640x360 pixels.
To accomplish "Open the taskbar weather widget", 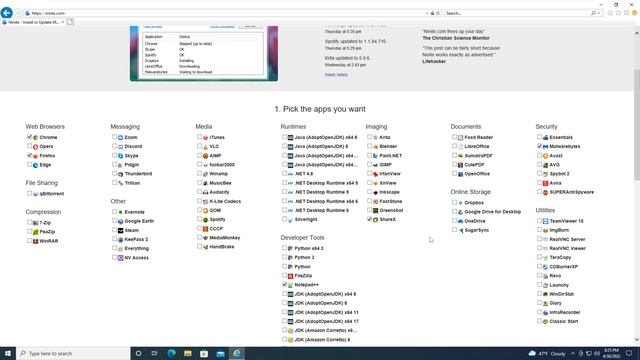I will tap(547, 353).
